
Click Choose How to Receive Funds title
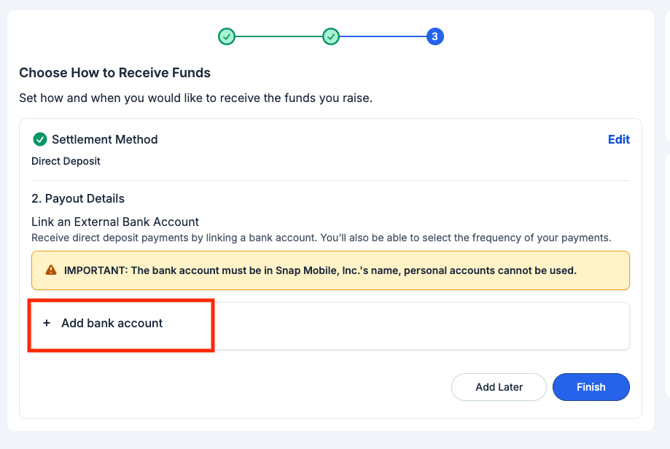pos(115,73)
